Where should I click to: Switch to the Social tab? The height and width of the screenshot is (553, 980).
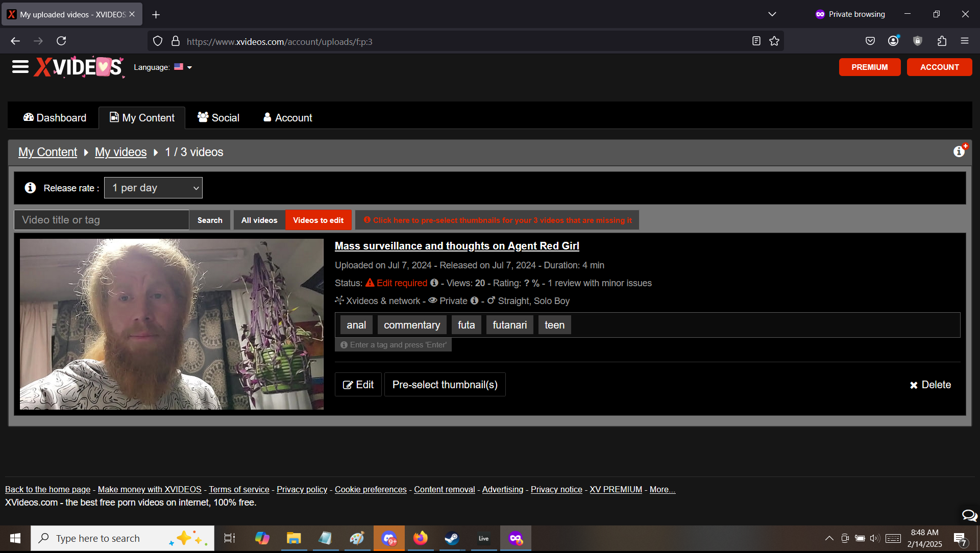coord(218,118)
